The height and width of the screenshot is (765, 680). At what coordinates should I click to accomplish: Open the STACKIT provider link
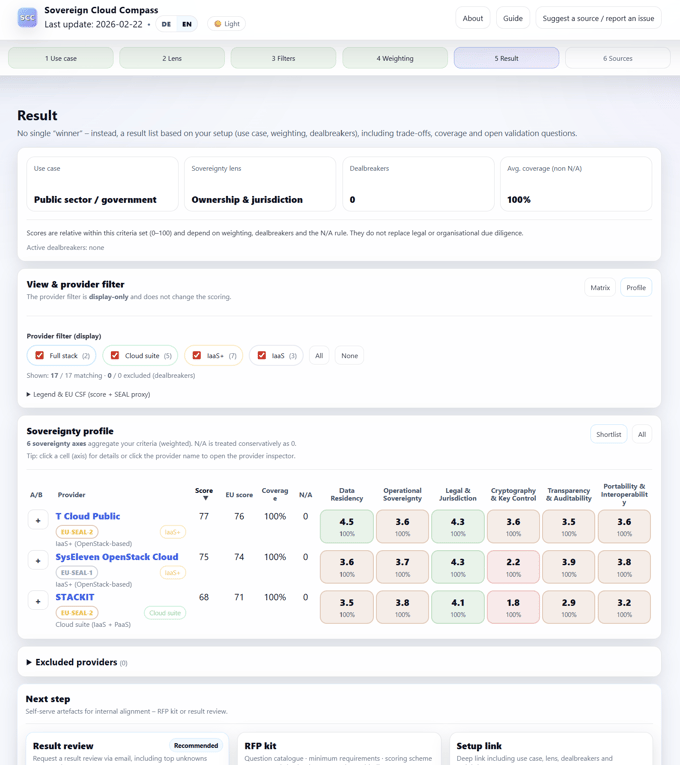75,597
